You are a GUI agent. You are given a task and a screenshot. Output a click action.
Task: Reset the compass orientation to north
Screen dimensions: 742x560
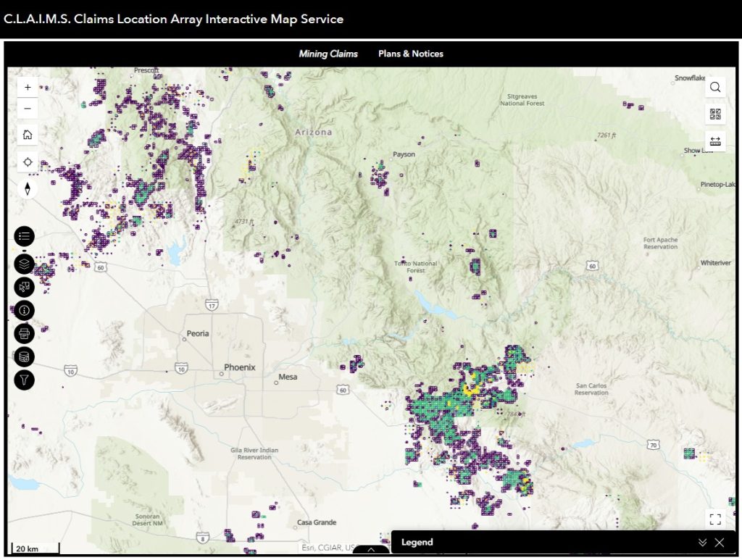pos(28,189)
